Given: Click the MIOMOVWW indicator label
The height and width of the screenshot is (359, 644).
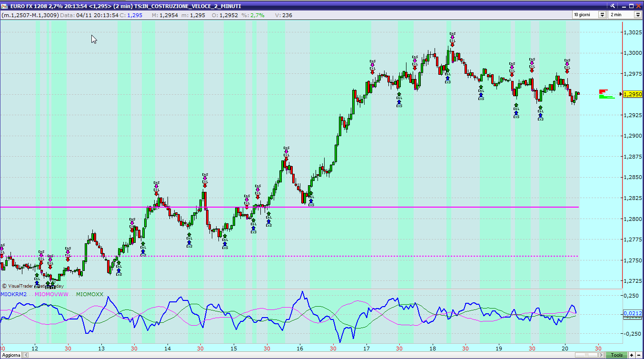Looking at the screenshot, I should [52, 295].
